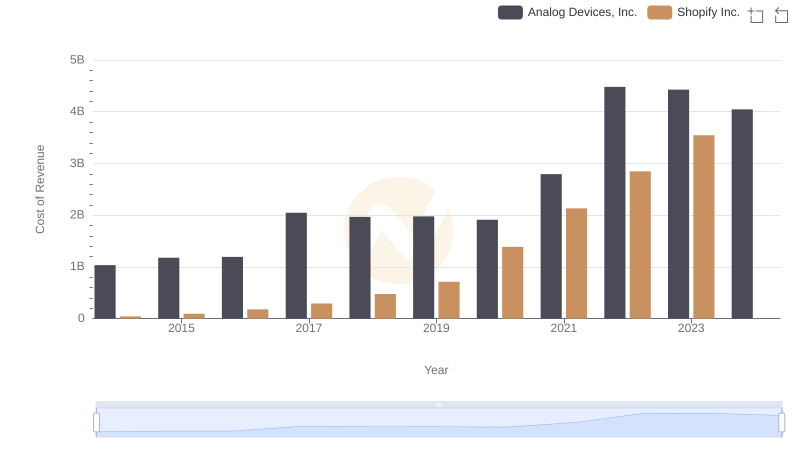The image size is (800, 461).
Task: Click the range slider preview area
Action: click(x=439, y=423)
